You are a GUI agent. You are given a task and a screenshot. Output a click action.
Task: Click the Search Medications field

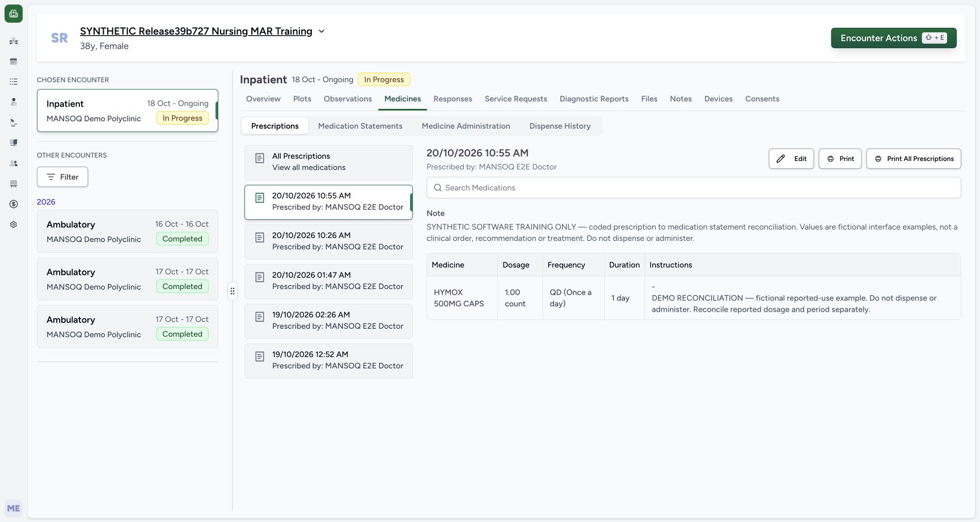[x=694, y=188]
